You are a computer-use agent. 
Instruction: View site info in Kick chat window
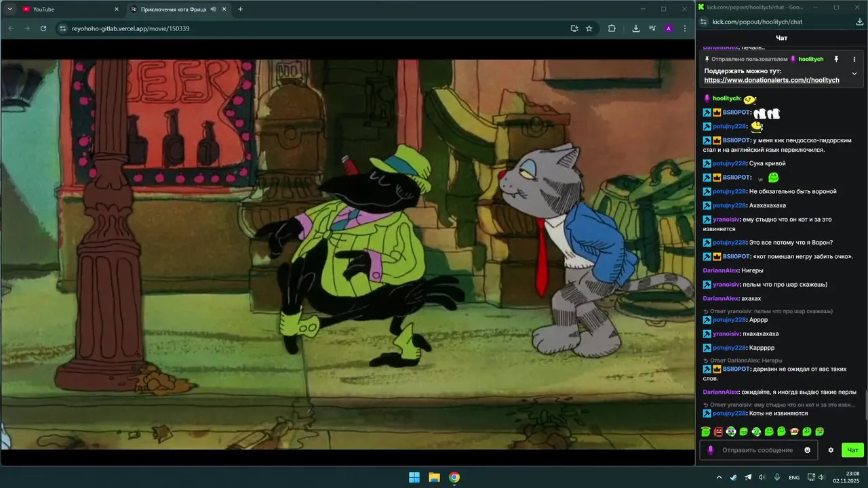703,22
